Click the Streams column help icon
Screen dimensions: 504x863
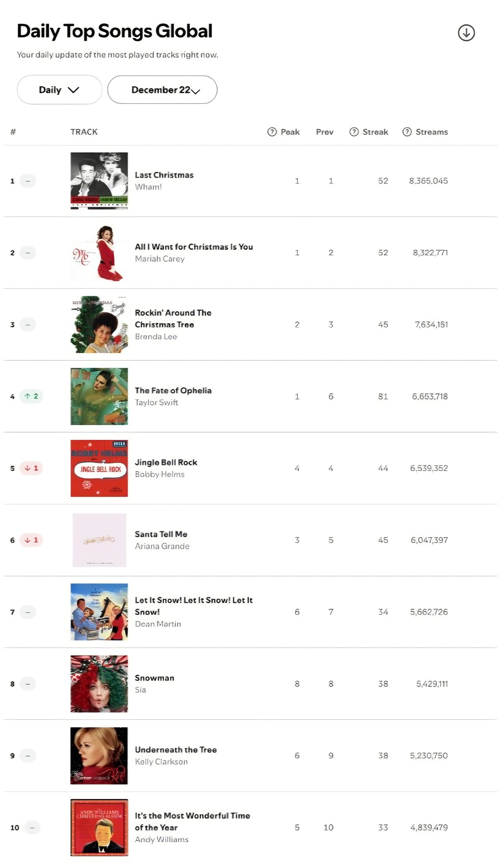pos(407,132)
